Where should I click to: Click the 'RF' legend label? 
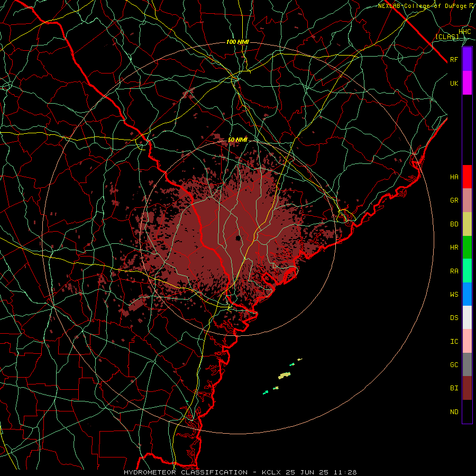[454, 59]
